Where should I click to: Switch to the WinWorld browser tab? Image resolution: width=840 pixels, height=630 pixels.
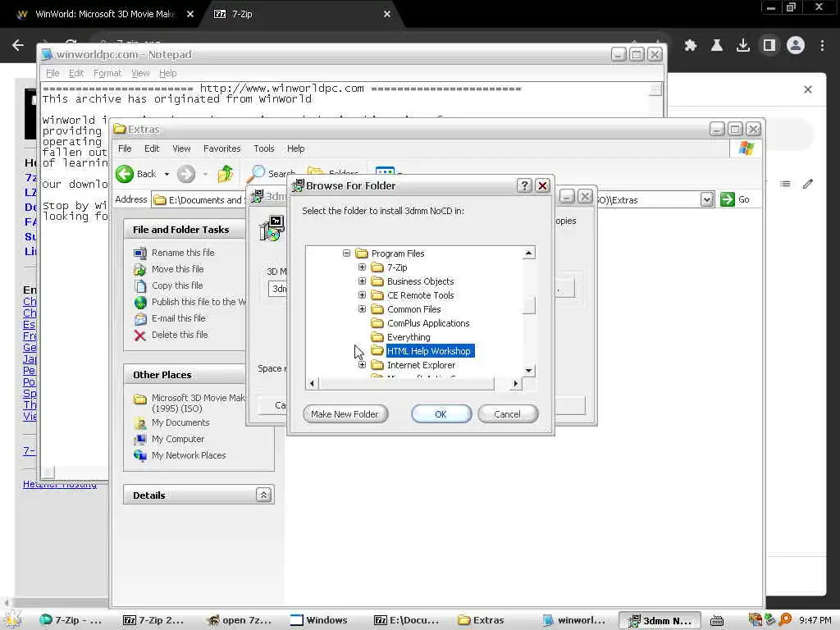pyautogui.click(x=104, y=14)
